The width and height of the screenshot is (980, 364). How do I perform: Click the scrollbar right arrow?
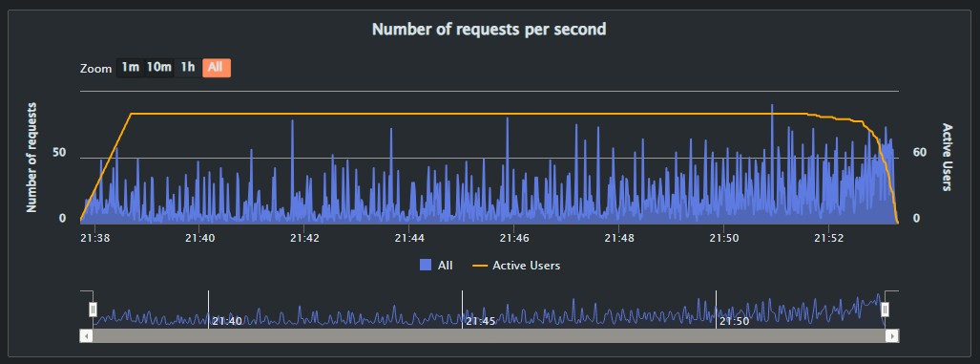pyautogui.click(x=892, y=336)
